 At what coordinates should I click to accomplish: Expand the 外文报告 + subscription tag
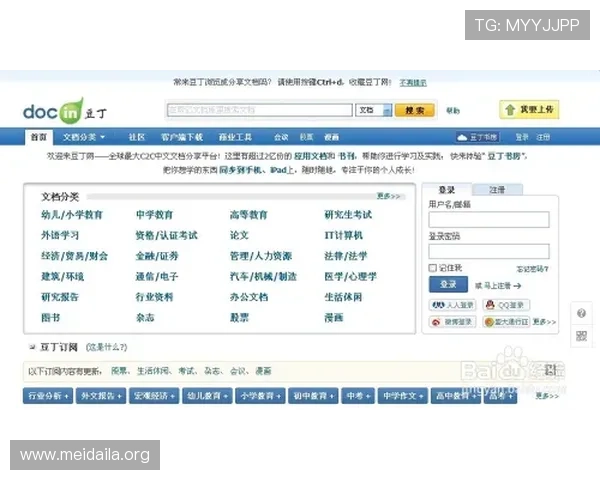pyautogui.click(x=101, y=396)
